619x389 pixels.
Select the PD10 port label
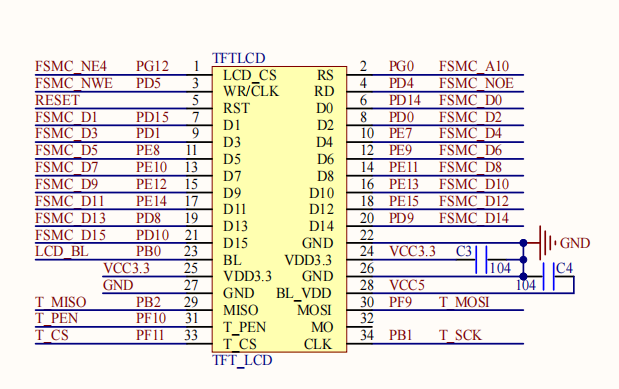click(153, 235)
